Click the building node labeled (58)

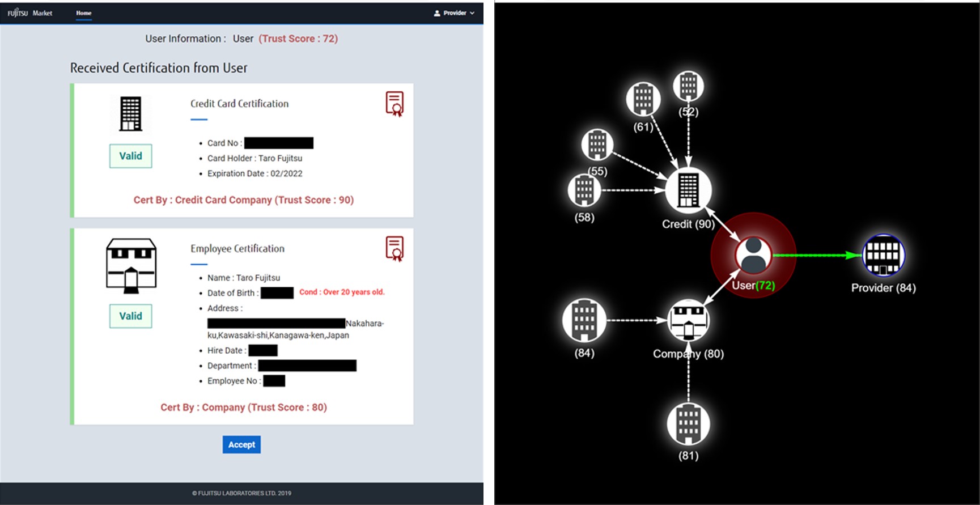tap(584, 190)
